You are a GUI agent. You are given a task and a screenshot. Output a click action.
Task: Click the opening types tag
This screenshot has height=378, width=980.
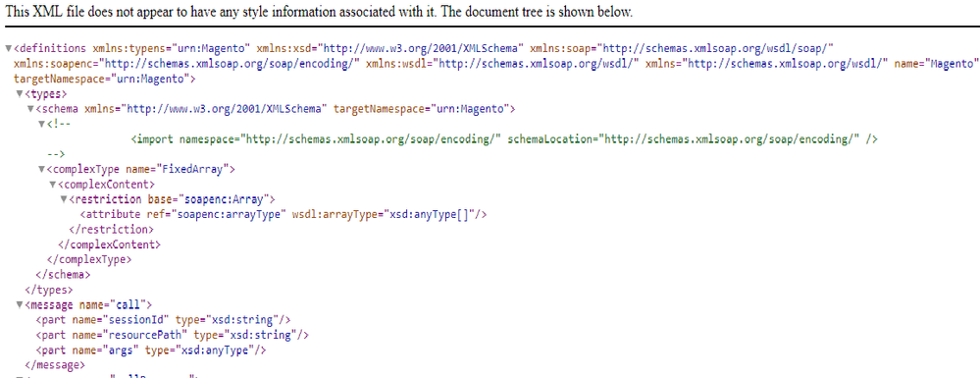[46, 94]
